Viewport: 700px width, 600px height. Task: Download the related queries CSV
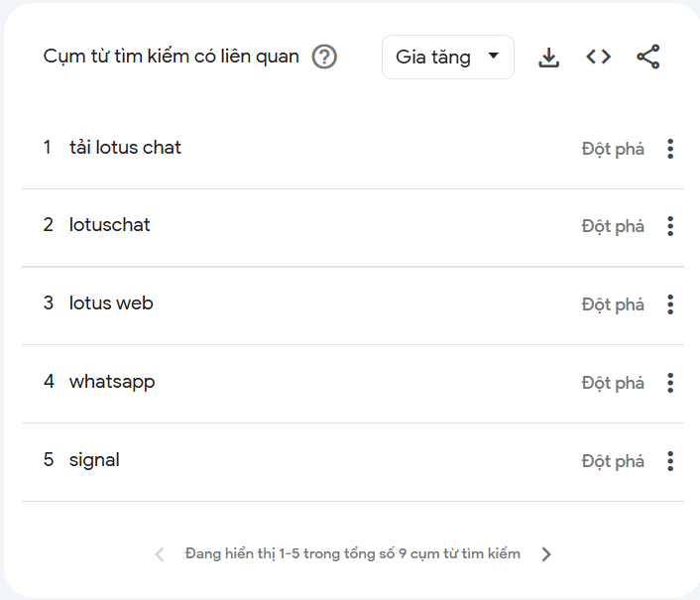point(548,58)
